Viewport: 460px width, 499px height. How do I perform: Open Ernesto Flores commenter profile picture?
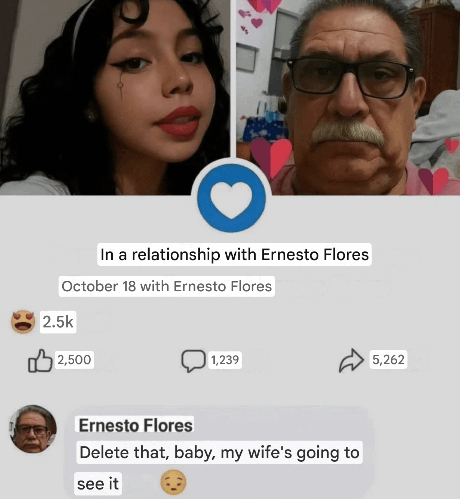pos(33,429)
